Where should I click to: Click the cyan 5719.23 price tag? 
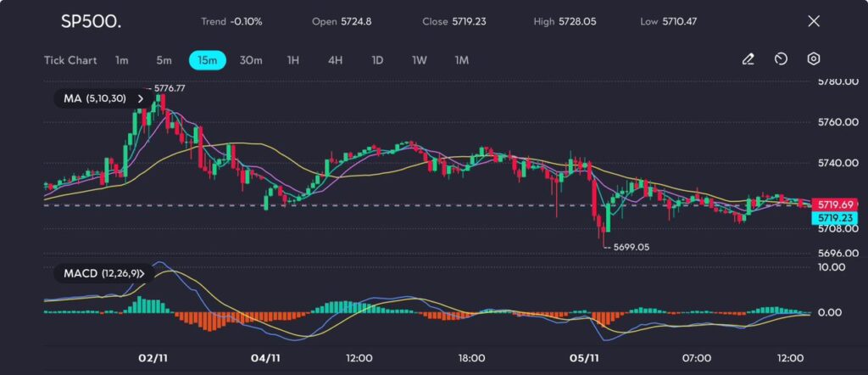[x=832, y=218]
